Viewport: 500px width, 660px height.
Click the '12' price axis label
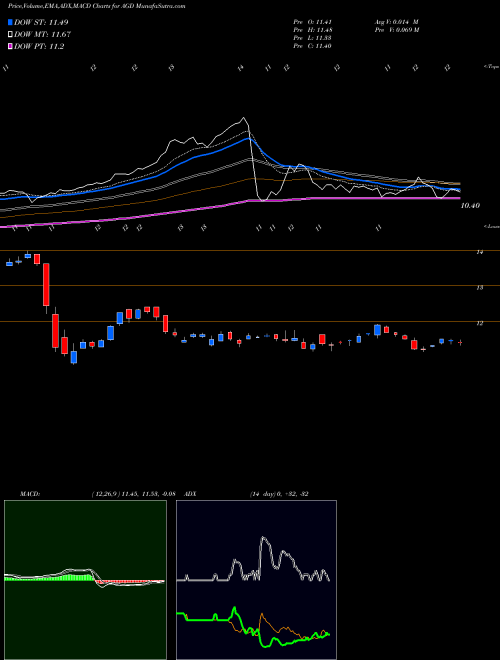coord(479,324)
